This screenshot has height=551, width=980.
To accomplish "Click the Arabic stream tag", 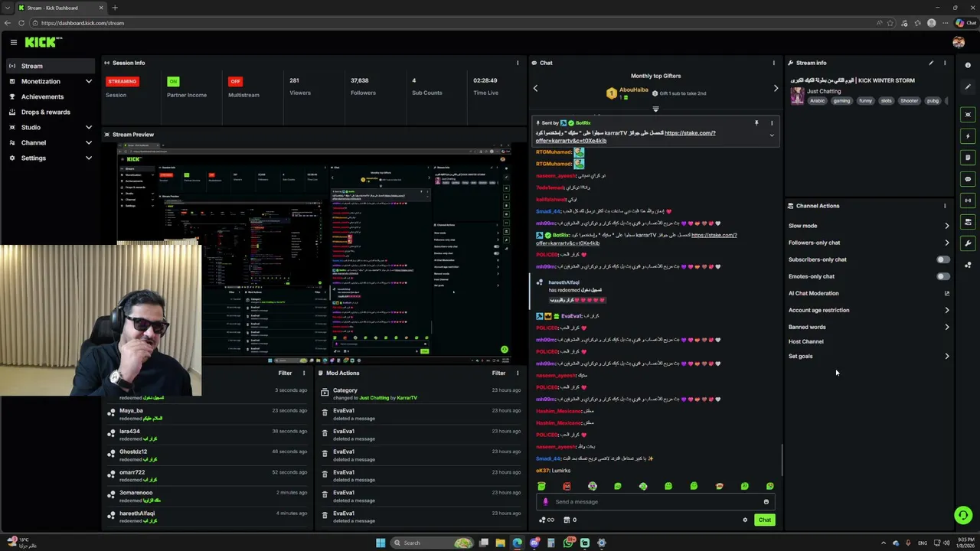I will [818, 101].
